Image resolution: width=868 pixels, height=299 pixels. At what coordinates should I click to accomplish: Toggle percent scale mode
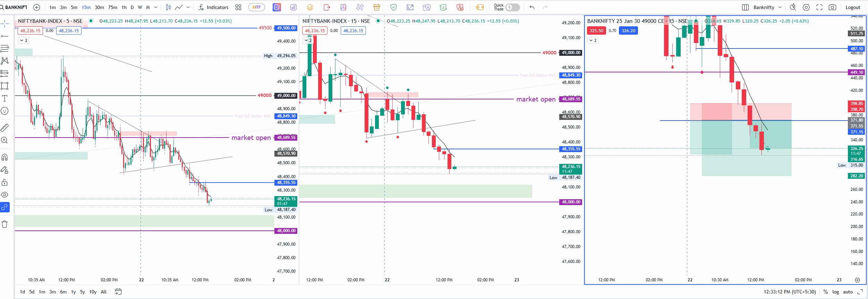click(825, 292)
